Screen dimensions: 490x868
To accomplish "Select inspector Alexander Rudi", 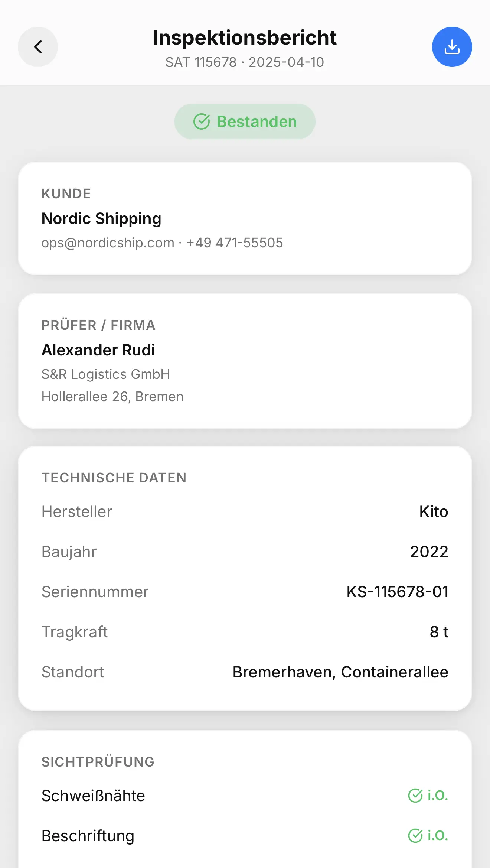I will tap(98, 350).
